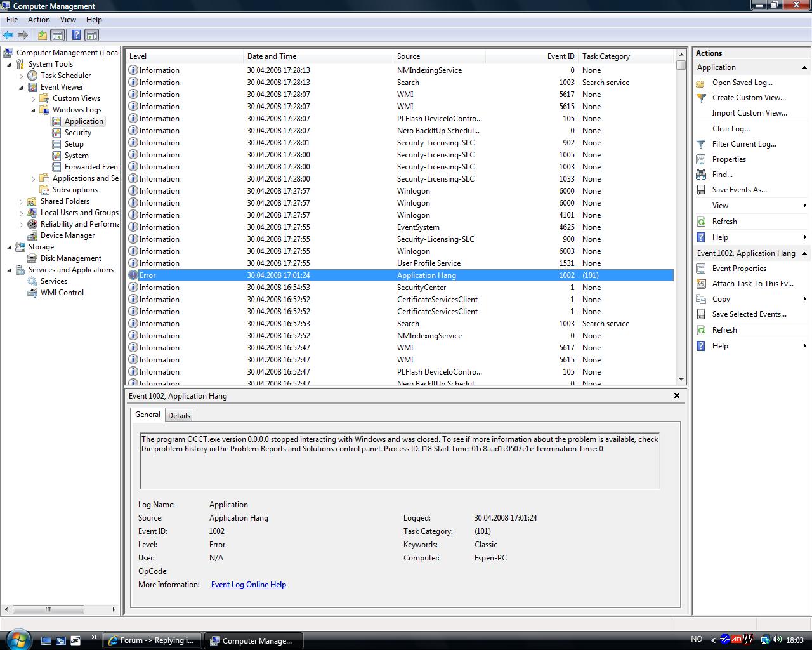Select Setup log in tree

tap(74, 144)
